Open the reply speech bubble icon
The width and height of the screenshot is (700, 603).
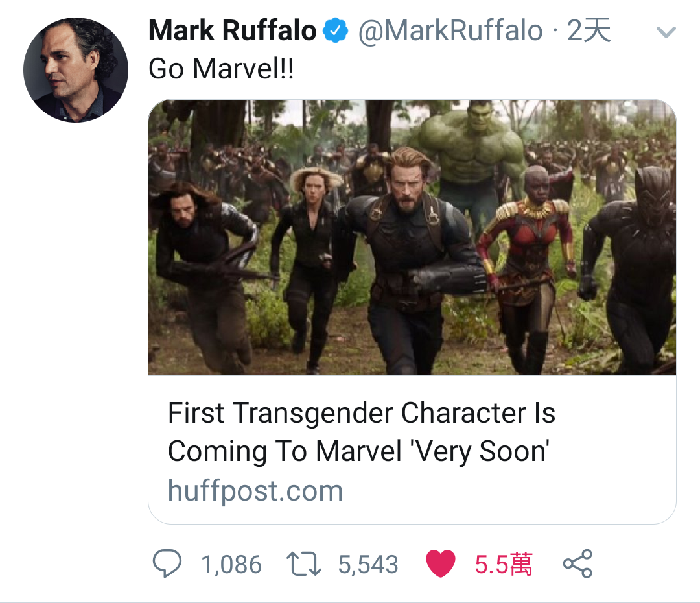pos(167,563)
